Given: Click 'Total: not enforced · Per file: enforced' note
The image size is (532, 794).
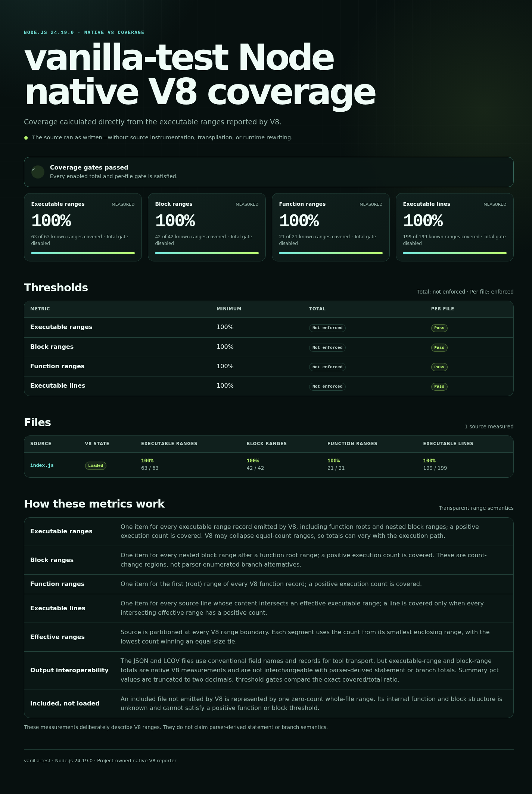Looking at the screenshot, I should coord(465,292).
